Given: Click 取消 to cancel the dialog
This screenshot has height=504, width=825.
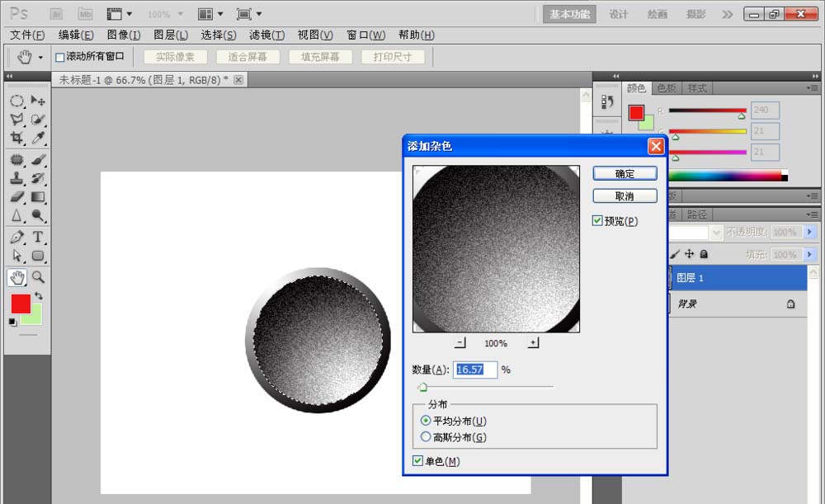Looking at the screenshot, I should tap(625, 196).
